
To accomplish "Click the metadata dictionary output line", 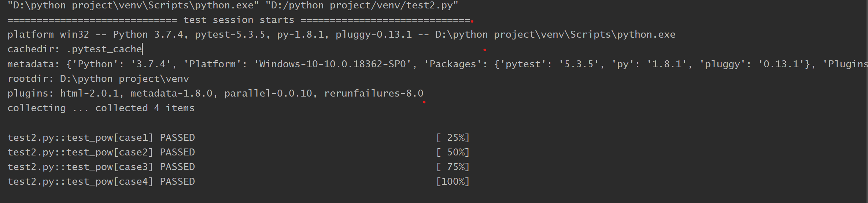I will coord(437,64).
